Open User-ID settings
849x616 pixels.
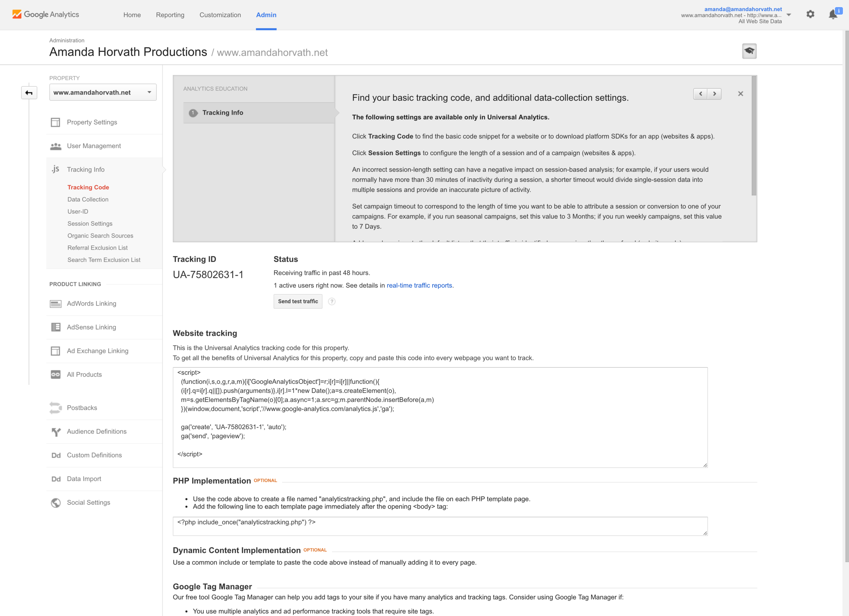(x=78, y=211)
